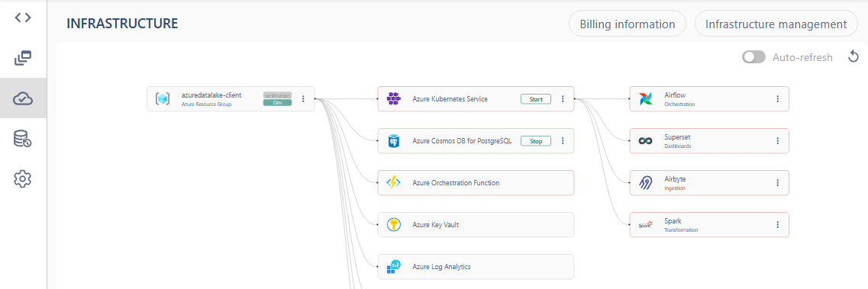The width and height of the screenshot is (868, 289).
Task: Open the Azure Cosmos DB kebab menu
Action: [563, 141]
